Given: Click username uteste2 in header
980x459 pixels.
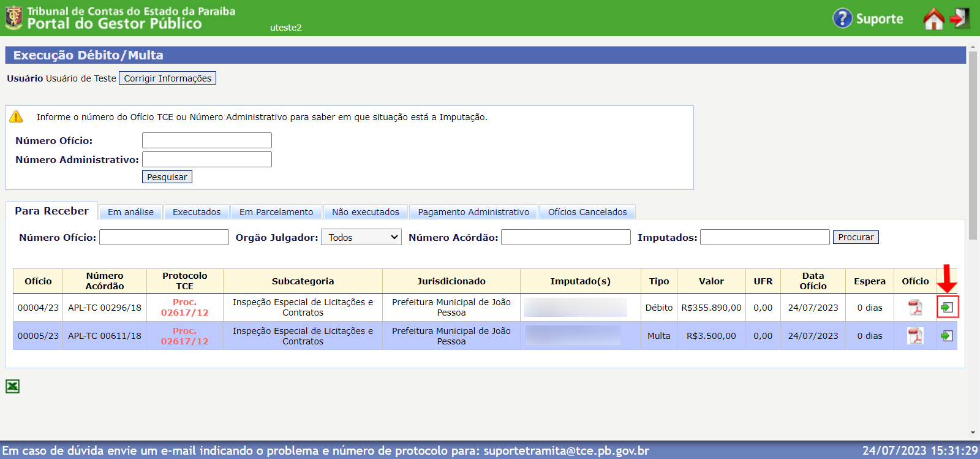Looking at the screenshot, I should click(285, 28).
